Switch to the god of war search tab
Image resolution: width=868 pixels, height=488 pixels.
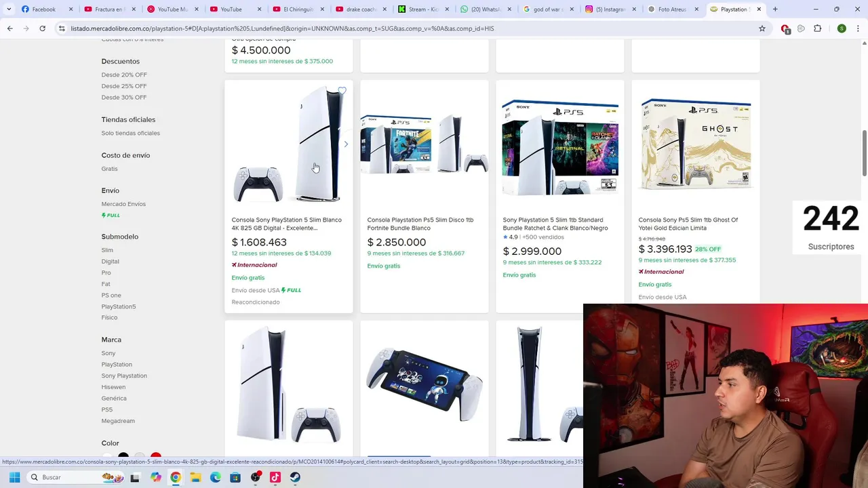click(548, 9)
